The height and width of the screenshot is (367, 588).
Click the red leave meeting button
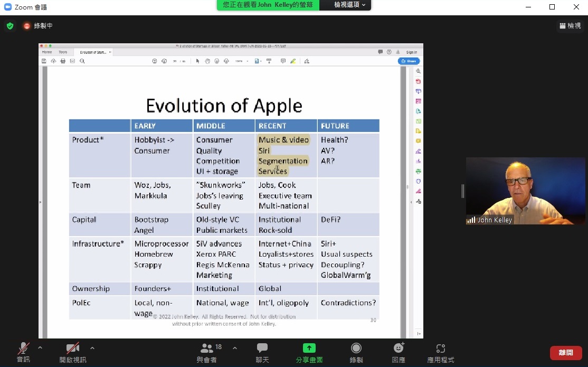tap(566, 353)
